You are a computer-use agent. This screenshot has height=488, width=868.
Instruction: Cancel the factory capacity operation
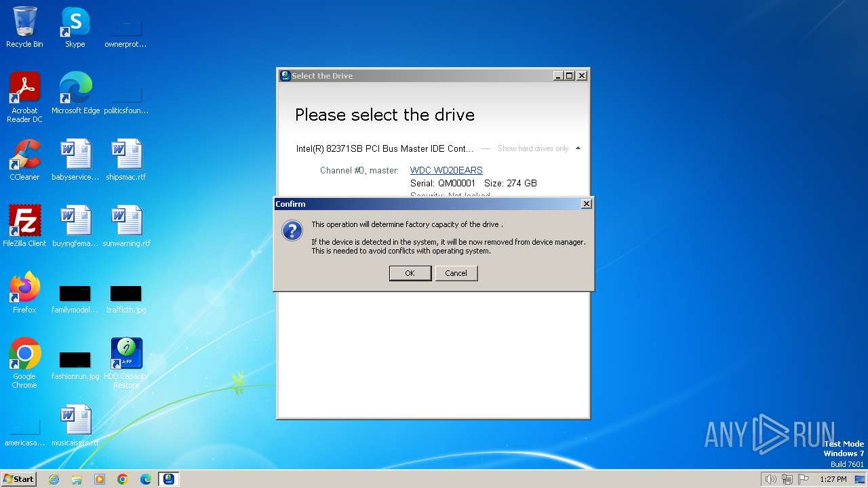pos(456,273)
